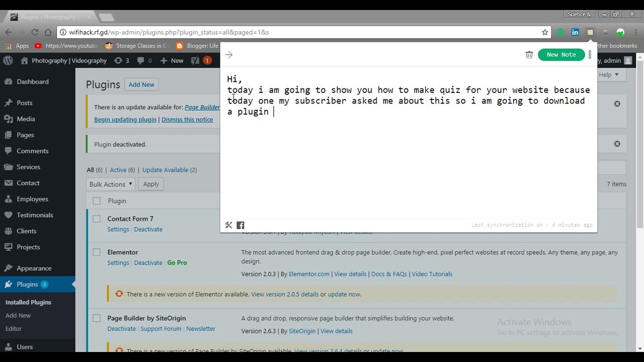Click Add New button beside Plugins heading
644x362 pixels.
[x=141, y=84]
